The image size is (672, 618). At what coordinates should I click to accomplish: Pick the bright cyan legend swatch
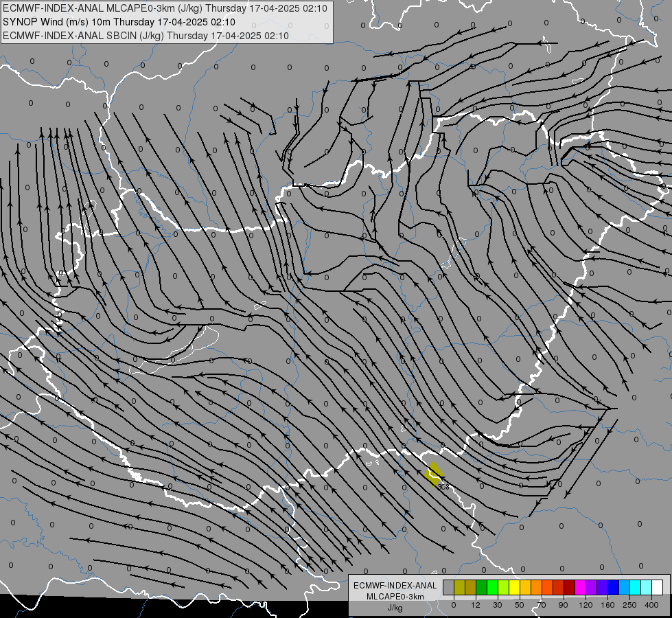[x=635, y=587]
